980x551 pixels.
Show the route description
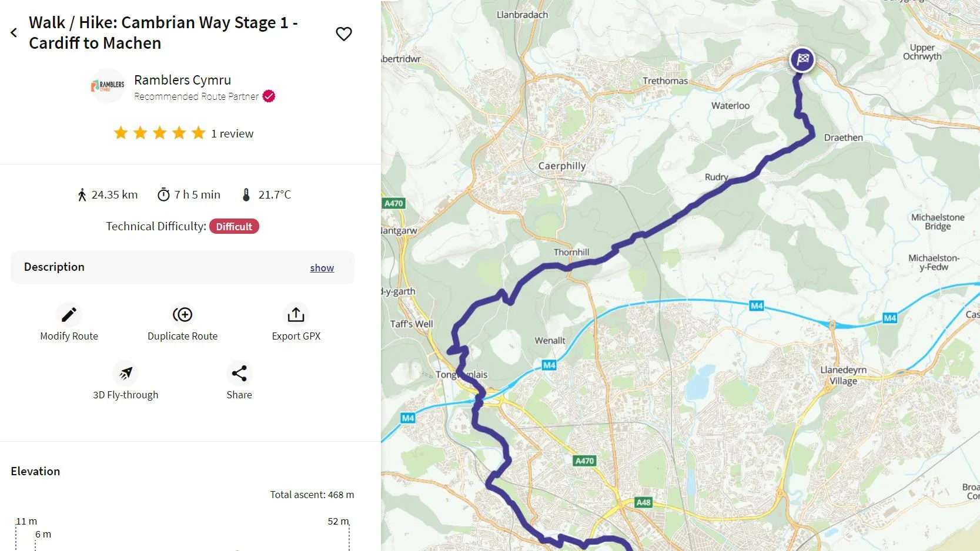pyautogui.click(x=322, y=268)
